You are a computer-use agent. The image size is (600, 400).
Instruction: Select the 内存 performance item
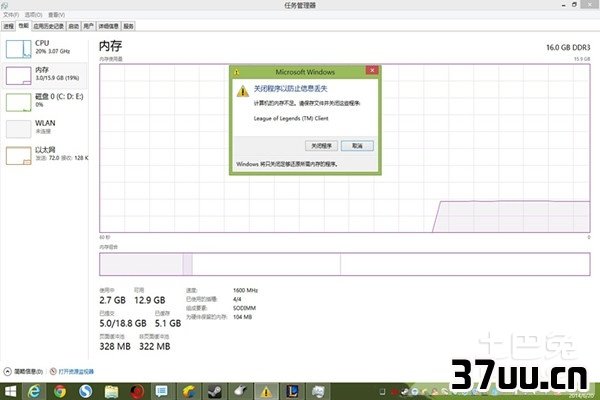tap(44, 75)
